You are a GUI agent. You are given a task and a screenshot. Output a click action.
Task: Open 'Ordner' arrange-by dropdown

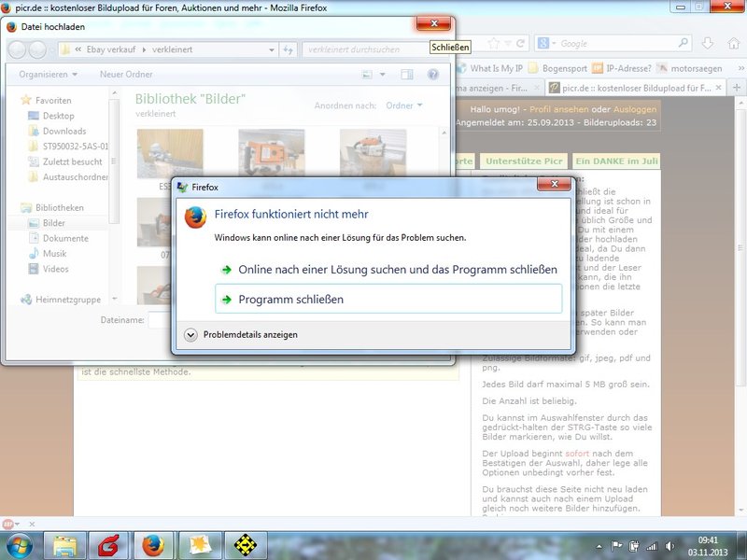point(404,105)
